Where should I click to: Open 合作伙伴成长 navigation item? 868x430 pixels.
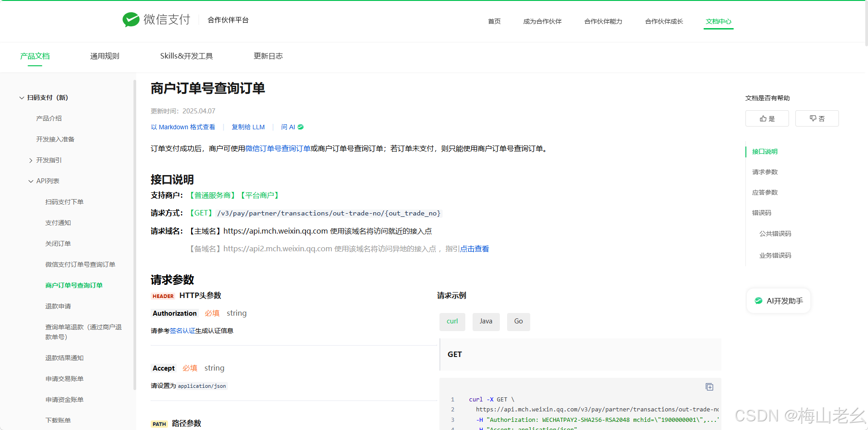coord(664,21)
